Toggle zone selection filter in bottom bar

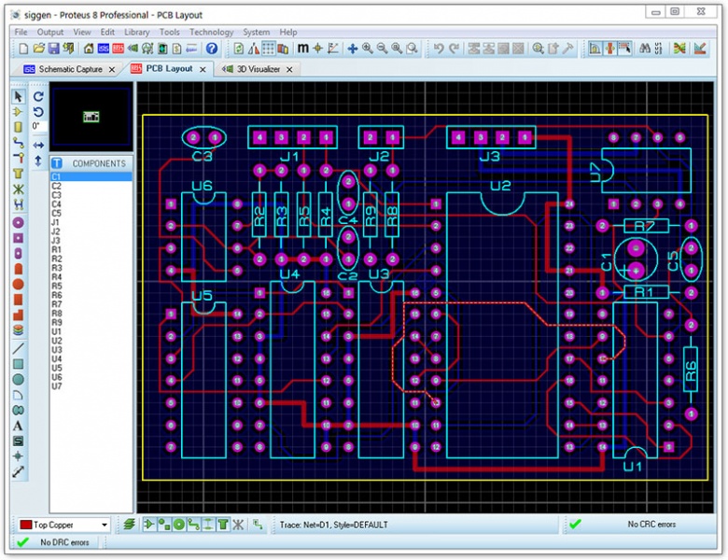pyautogui.click(x=223, y=525)
